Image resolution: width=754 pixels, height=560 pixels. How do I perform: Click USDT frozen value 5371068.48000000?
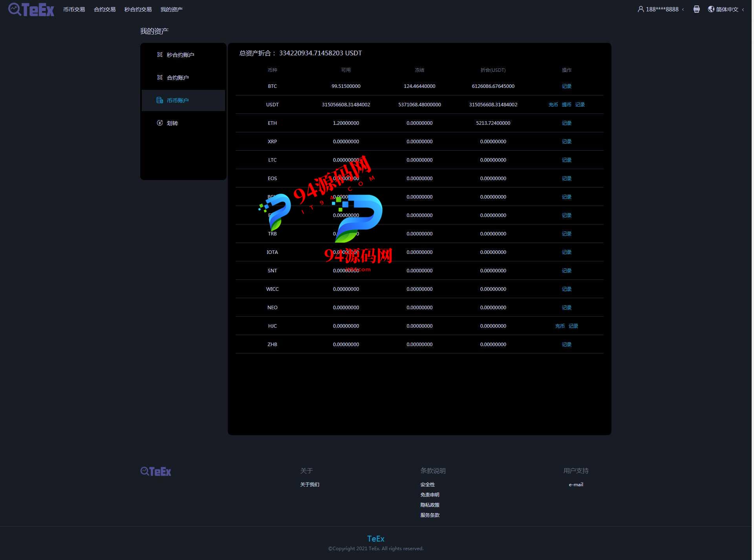pos(419,105)
